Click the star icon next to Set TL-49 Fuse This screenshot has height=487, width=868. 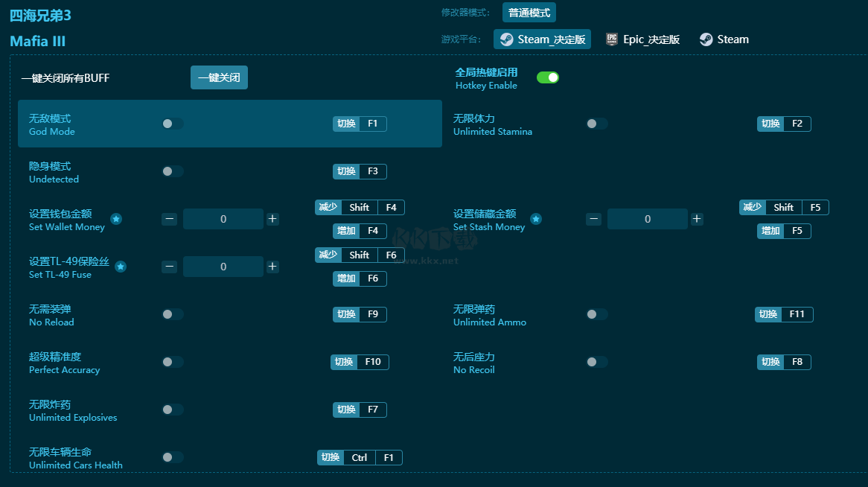tap(121, 267)
